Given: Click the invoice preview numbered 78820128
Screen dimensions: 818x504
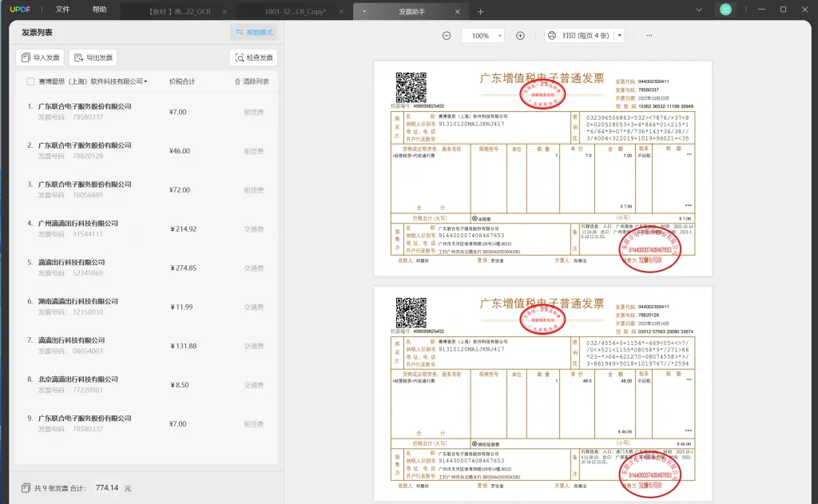Looking at the screenshot, I should point(542,394).
